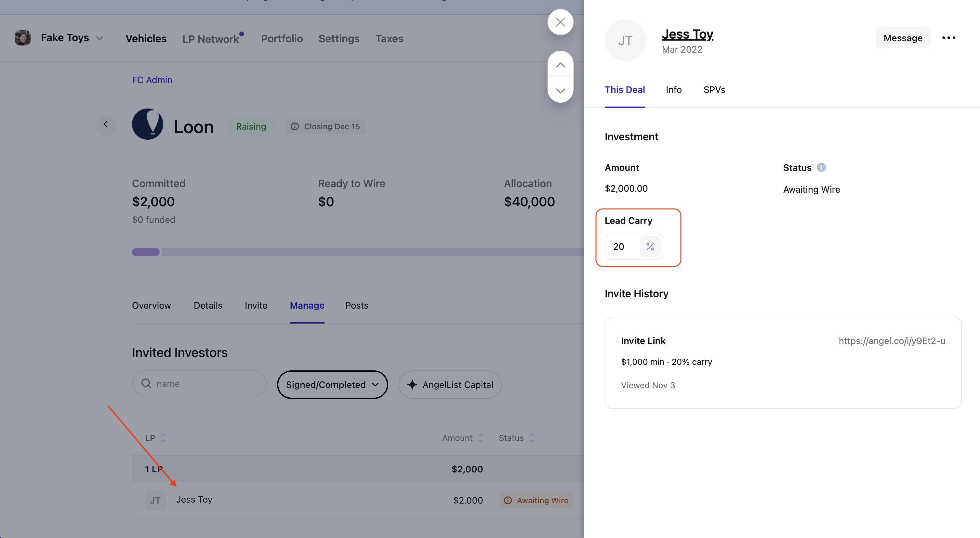Open the three-dots more options menu
This screenshot has height=538, width=980.
pyautogui.click(x=948, y=38)
